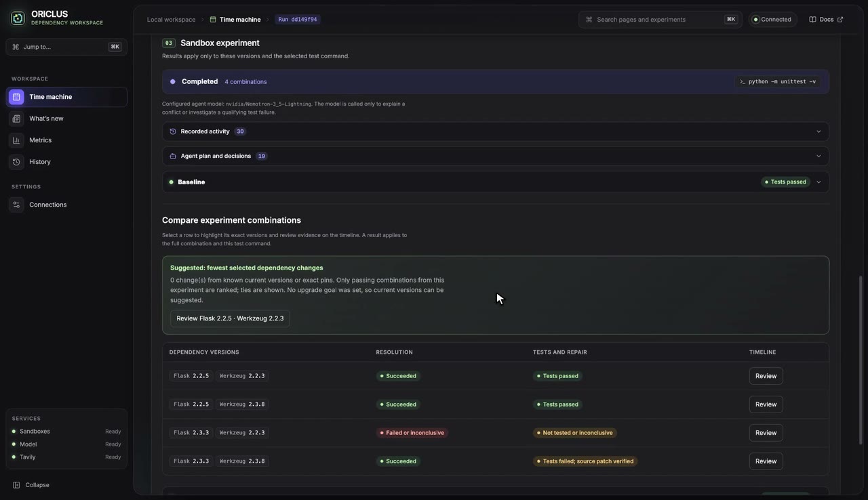Open the Jump to... command box
Screen dimensions: 868x500
66,47
